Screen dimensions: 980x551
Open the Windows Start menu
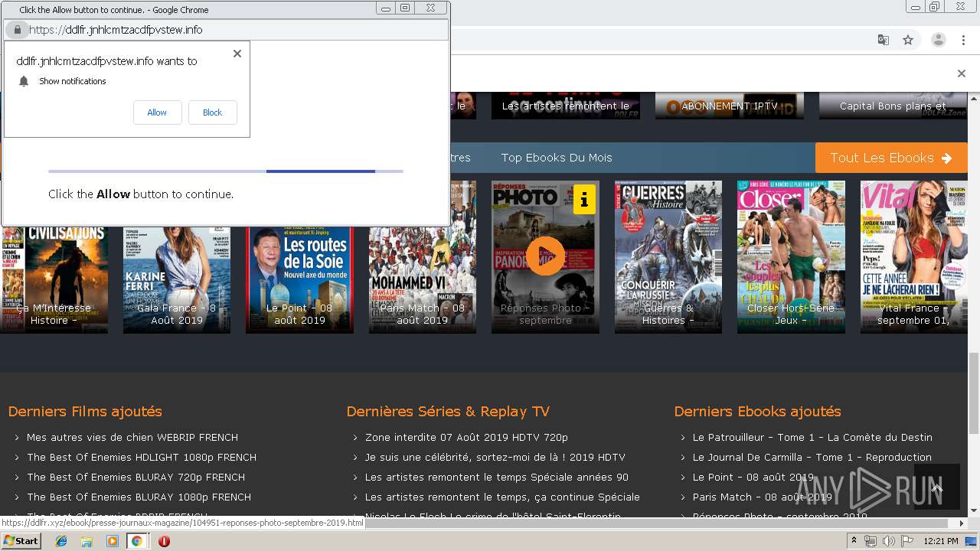coord(21,541)
